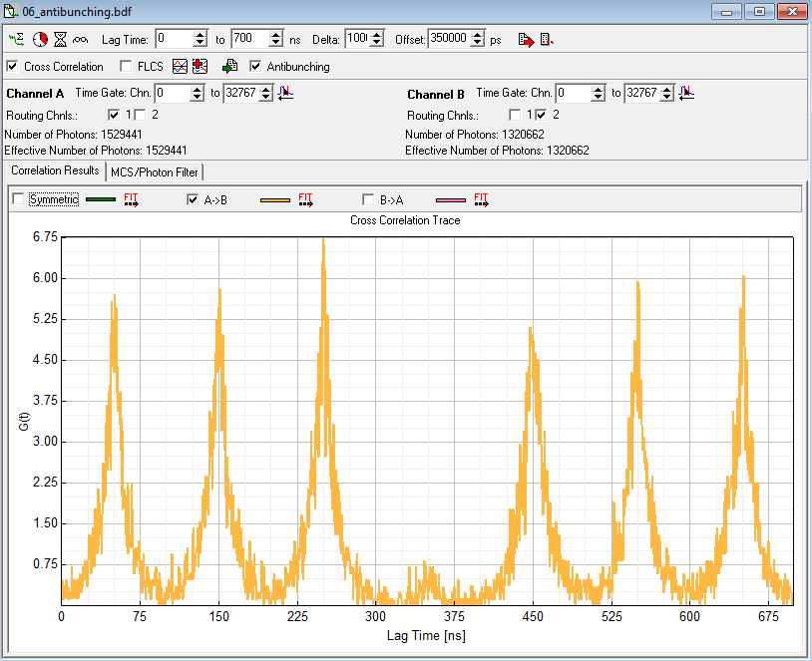Click the FIT icon for B->A trace

point(481,199)
